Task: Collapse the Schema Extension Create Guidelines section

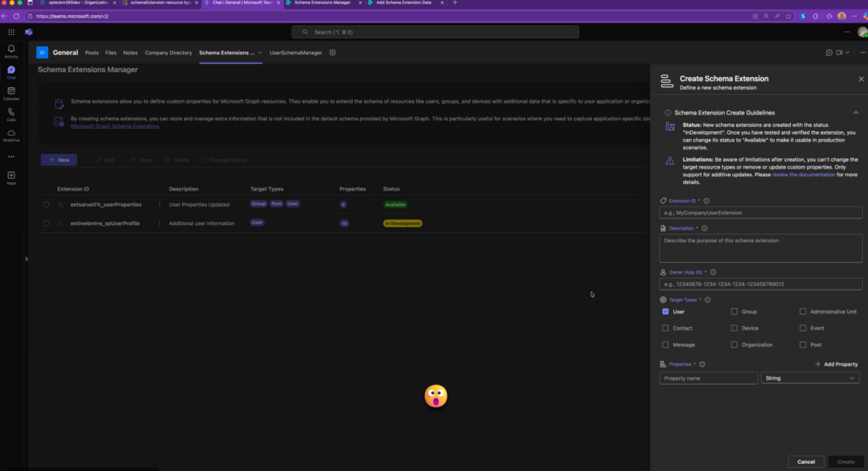Action: 856,113
